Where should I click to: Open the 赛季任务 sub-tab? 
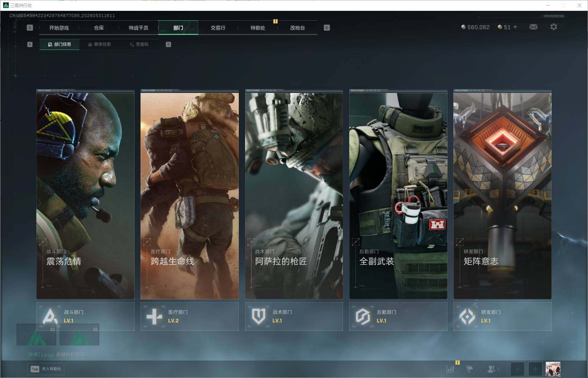(99, 44)
